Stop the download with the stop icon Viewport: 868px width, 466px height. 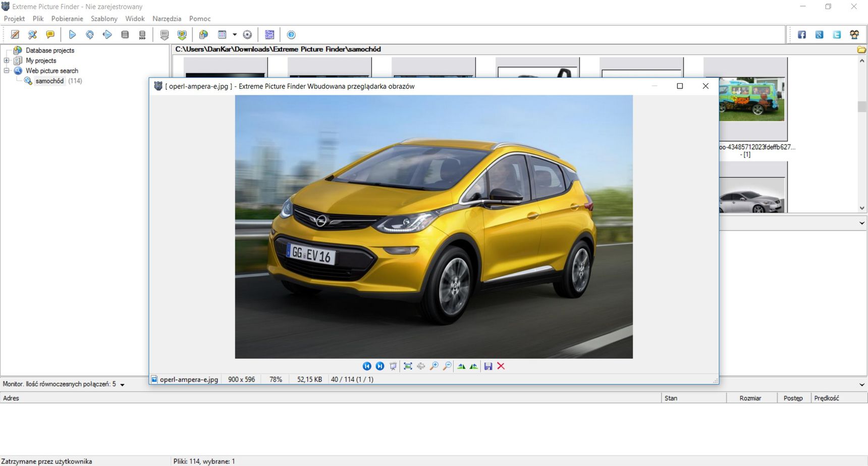click(x=125, y=35)
